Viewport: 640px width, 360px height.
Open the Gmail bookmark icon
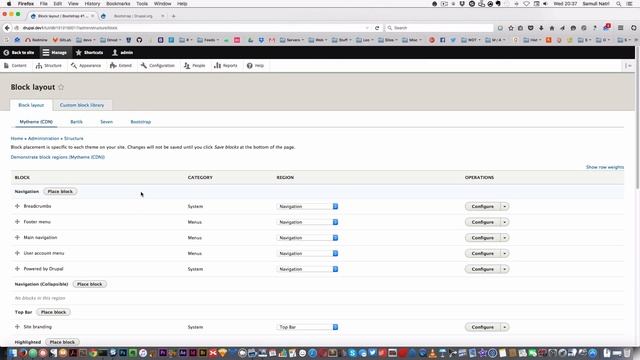coord(272,40)
